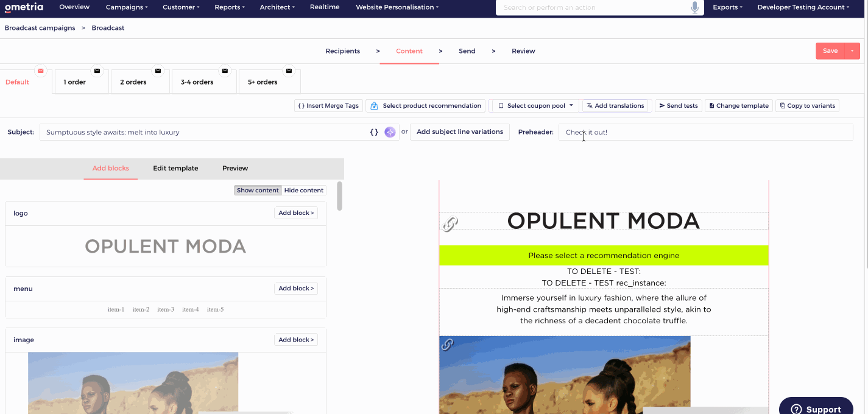
Task: Open the Architect menu
Action: pyautogui.click(x=277, y=7)
